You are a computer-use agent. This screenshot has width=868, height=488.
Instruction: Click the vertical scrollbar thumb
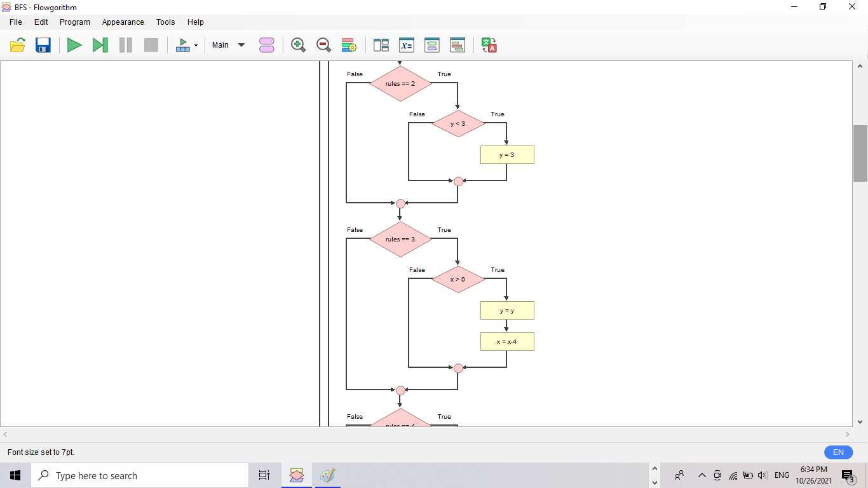[x=860, y=153]
